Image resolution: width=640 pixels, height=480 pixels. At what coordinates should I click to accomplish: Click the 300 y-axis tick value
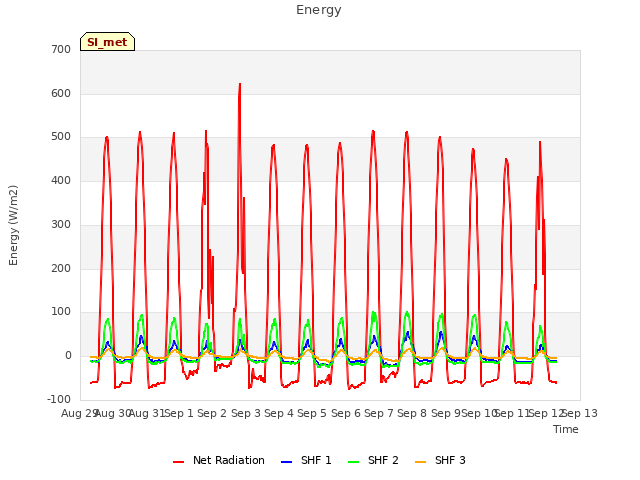click(61, 224)
